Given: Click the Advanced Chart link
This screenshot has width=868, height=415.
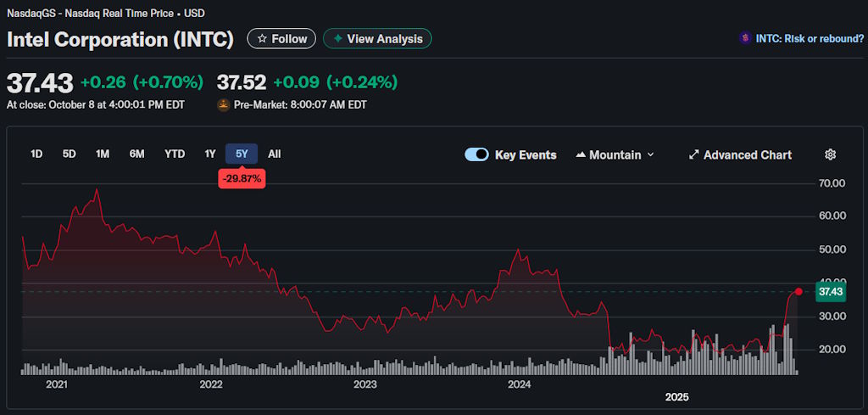Looking at the screenshot, I should [747, 154].
